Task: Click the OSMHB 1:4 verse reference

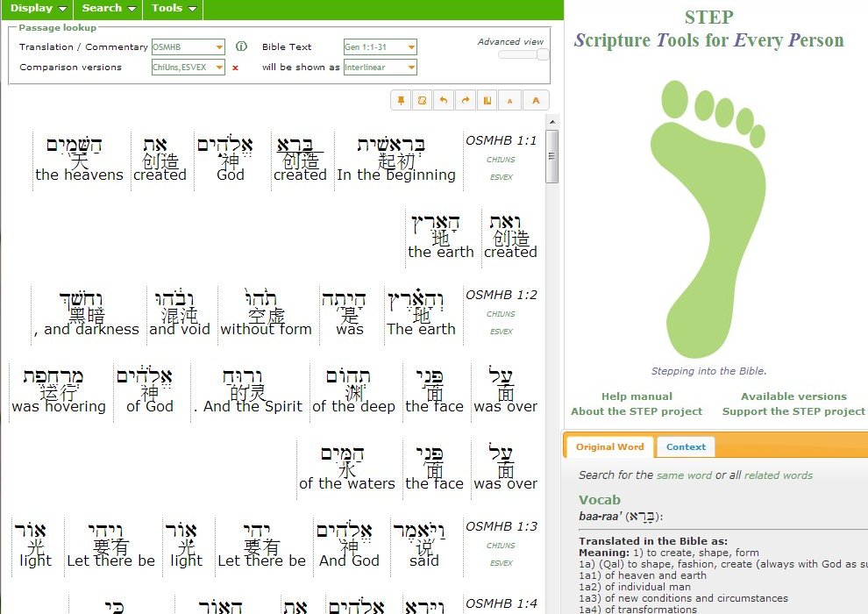Action: [501, 603]
